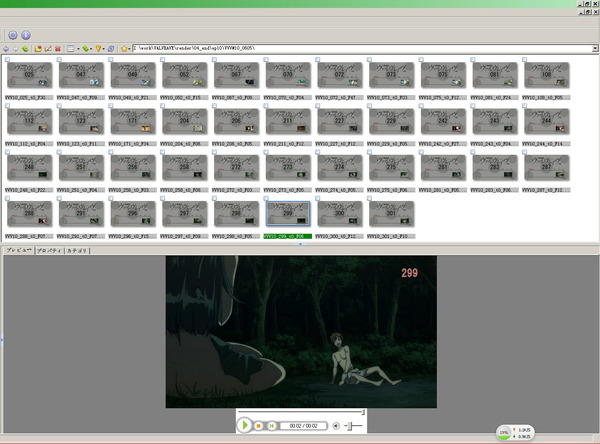Tick the checkbox for clip 211
This screenshot has height=444, width=600.
point(266,106)
